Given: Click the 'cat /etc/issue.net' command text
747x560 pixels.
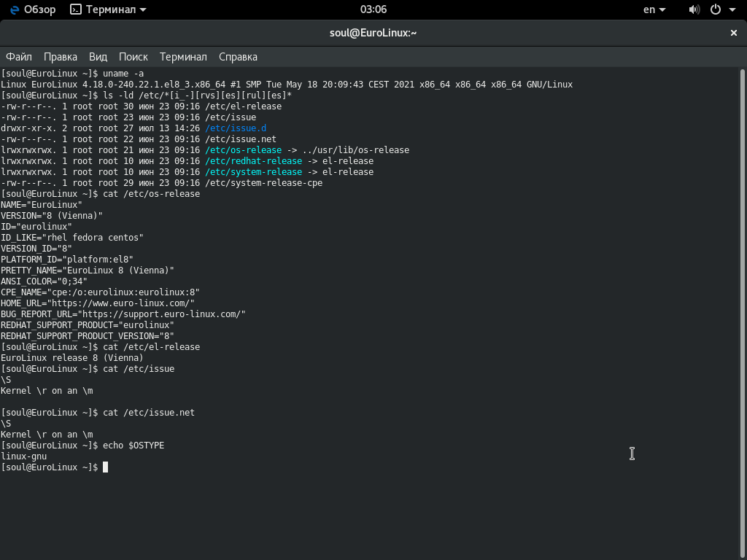Looking at the screenshot, I should pos(149,413).
